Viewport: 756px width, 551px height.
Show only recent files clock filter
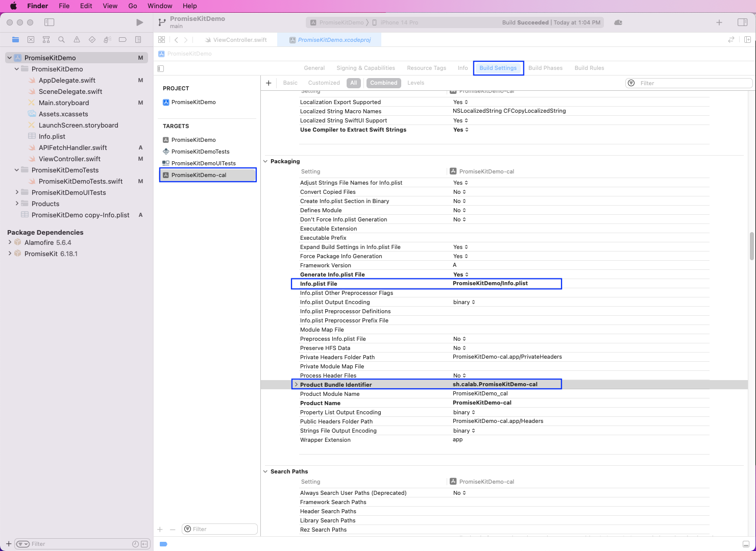[135, 544]
